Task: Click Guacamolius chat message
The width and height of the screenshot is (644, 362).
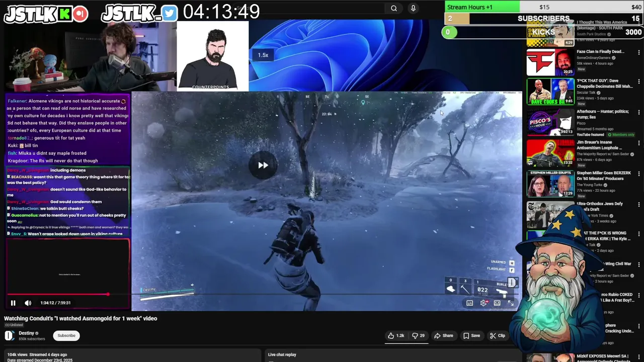Action: (x=67, y=218)
